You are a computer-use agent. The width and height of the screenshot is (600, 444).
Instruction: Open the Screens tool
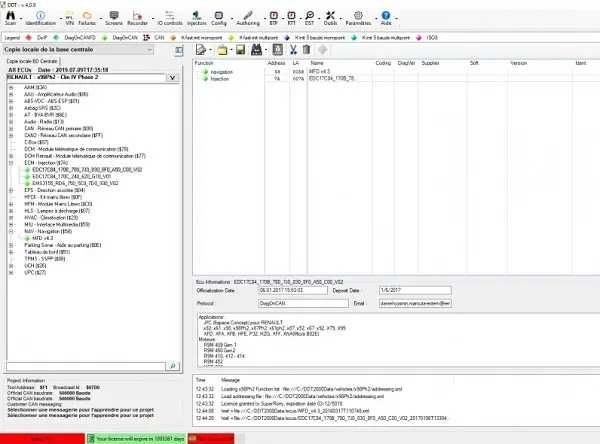point(114,18)
